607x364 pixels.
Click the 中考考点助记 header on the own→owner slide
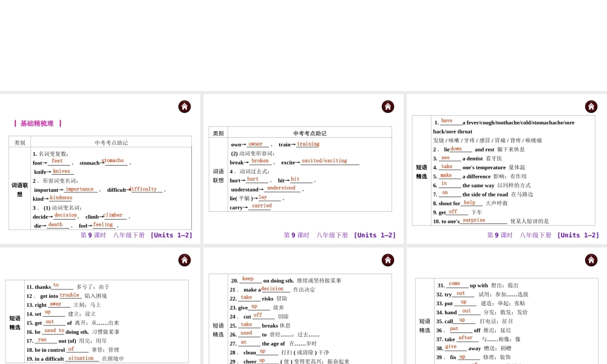[x=310, y=133]
